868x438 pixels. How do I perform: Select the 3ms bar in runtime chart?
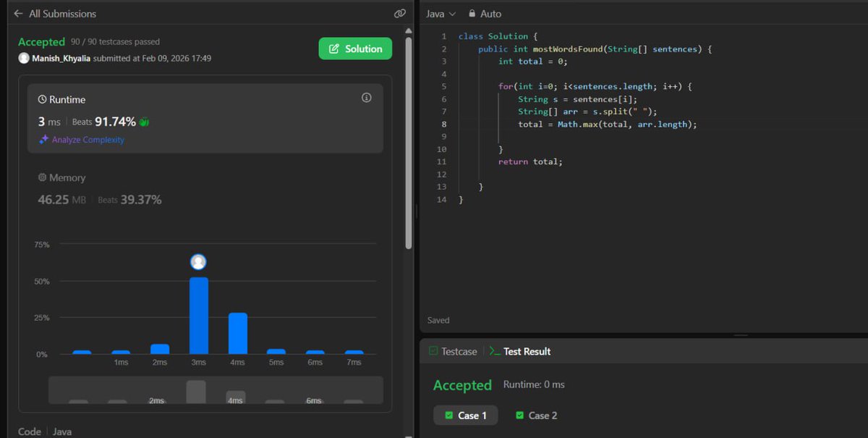(198, 316)
